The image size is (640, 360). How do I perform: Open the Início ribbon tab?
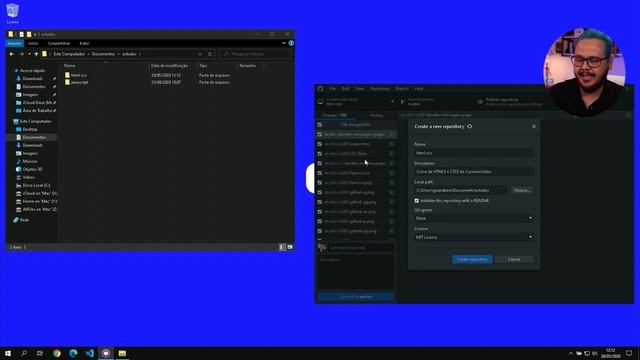[33, 43]
